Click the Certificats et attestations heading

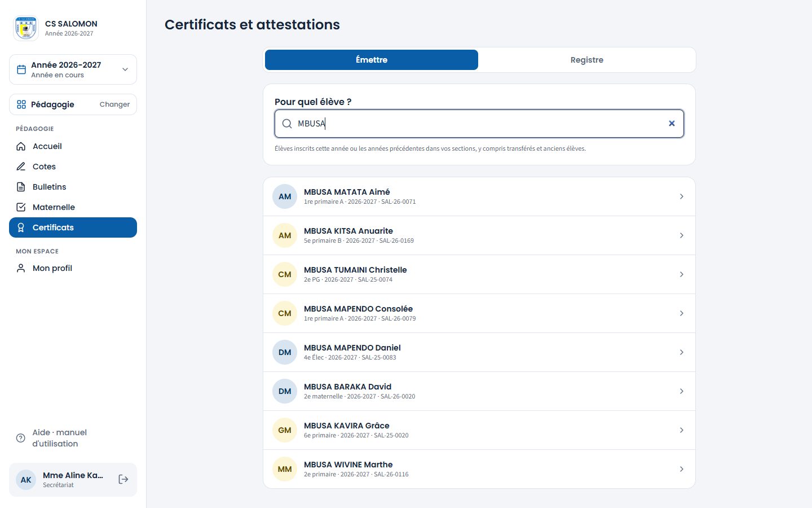(252, 25)
